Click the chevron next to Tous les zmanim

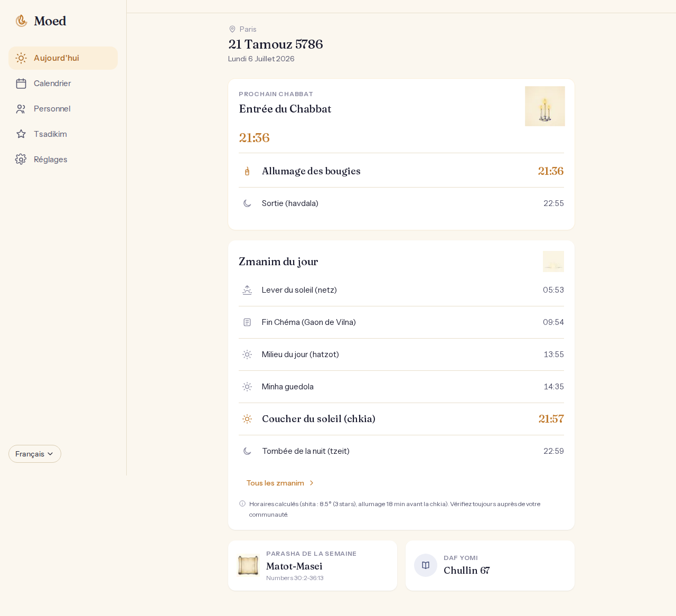pyautogui.click(x=312, y=483)
